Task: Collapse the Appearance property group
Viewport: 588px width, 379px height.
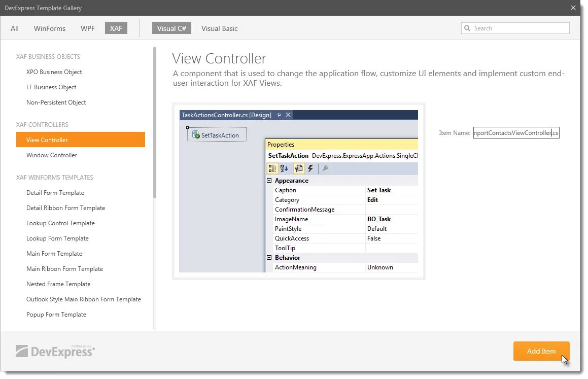Action: pyautogui.click(x=269, y=180)
